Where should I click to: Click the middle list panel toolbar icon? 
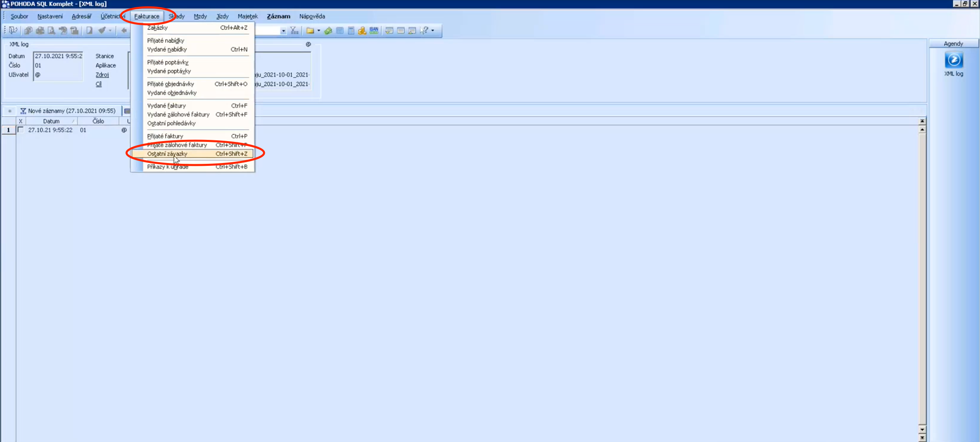[x=401, y=30]
